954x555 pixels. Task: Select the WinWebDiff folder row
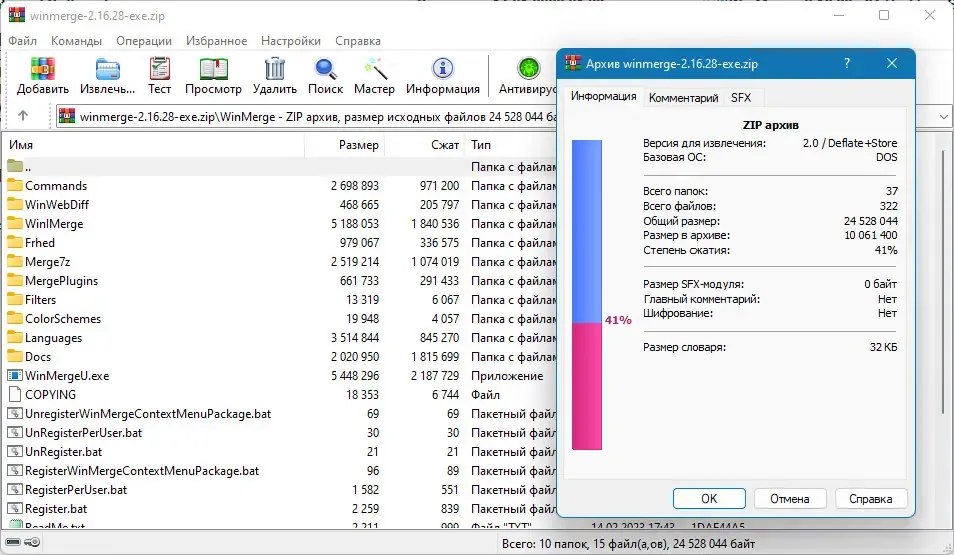point(281,204)
